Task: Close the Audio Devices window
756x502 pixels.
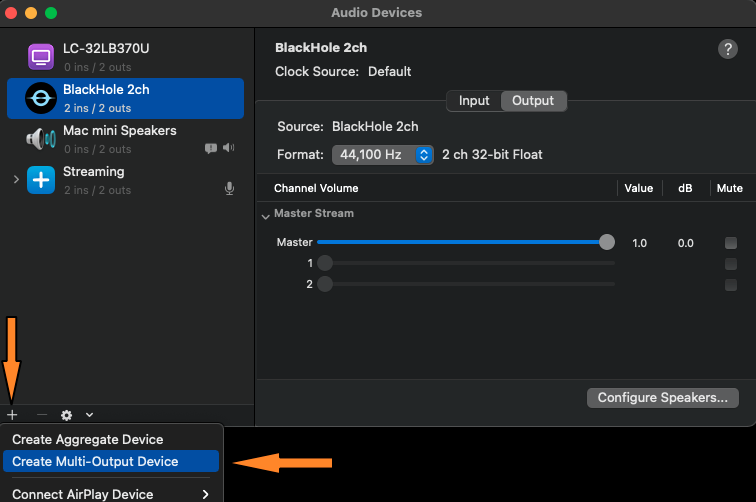Action: (11, 13)
